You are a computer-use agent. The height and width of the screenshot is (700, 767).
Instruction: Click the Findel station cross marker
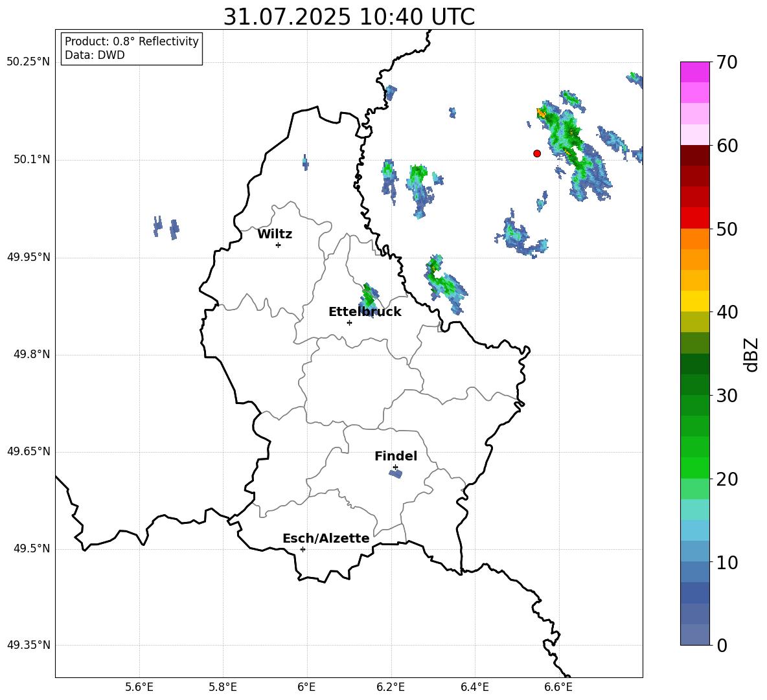coord(395,467)
